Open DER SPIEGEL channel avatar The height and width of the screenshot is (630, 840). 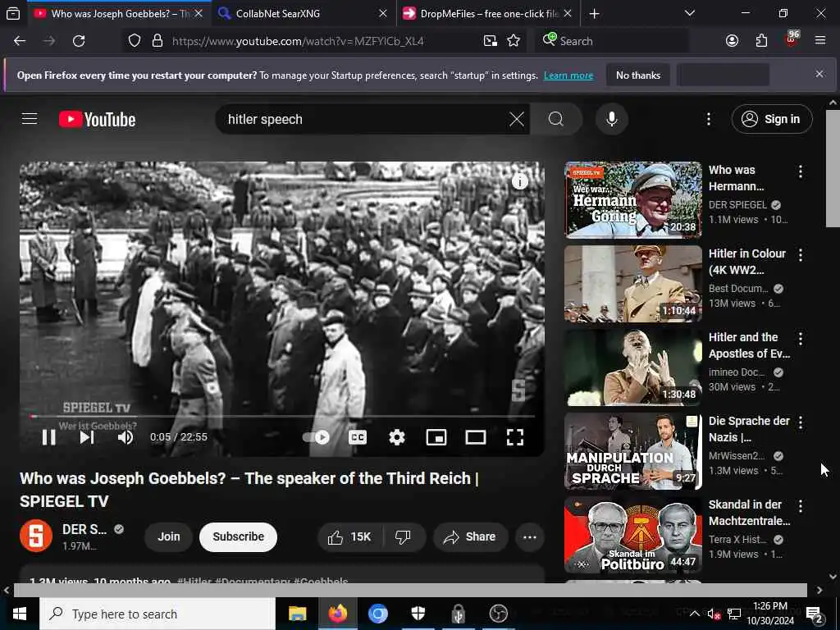tap(36, 536)
